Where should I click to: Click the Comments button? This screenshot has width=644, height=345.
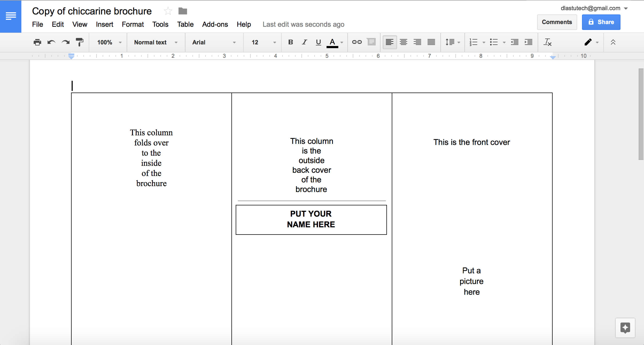(557, 22)
